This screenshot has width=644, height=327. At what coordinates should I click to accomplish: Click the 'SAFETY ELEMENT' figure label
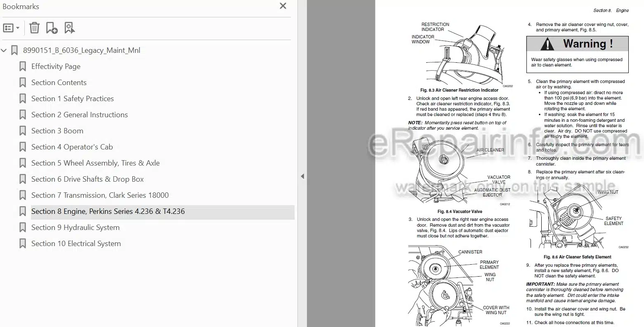pos(613,221)
